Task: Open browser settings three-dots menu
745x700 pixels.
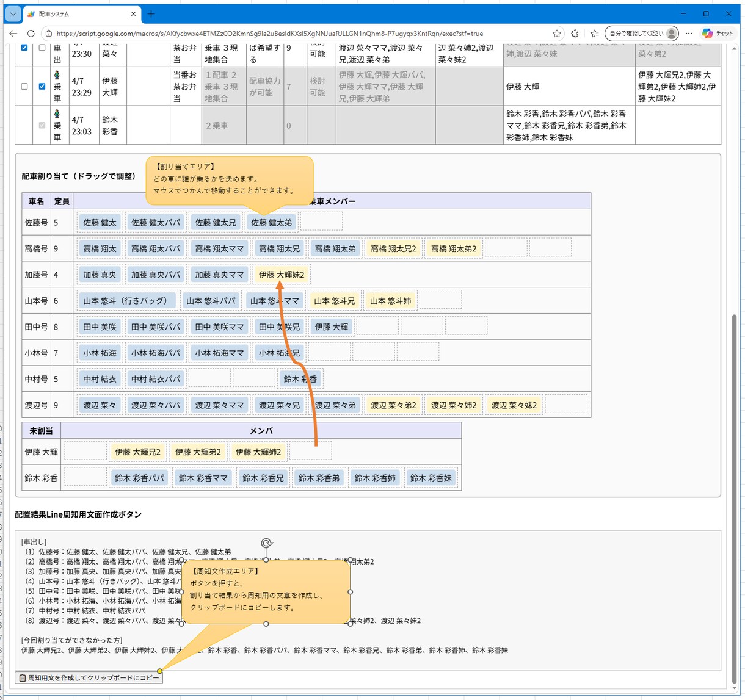Action: click(689, 34)
